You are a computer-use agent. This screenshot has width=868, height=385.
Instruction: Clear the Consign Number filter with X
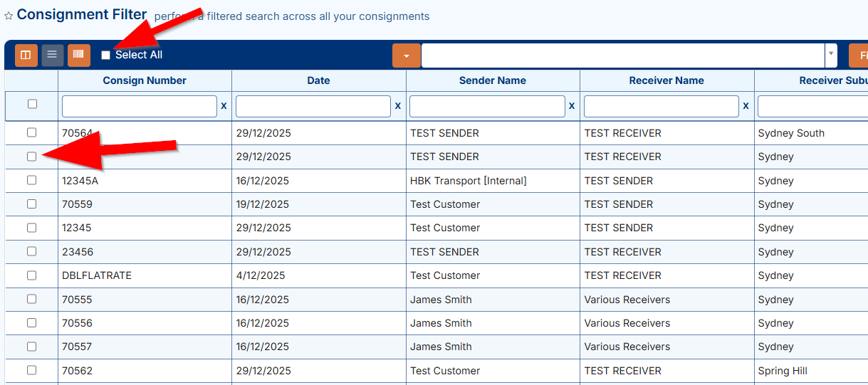[x=224, y=105]
